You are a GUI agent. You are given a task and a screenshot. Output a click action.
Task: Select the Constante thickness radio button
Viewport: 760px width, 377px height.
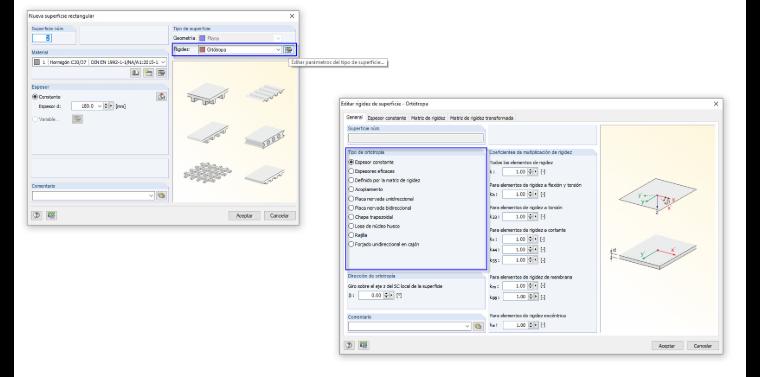point(35,97)
